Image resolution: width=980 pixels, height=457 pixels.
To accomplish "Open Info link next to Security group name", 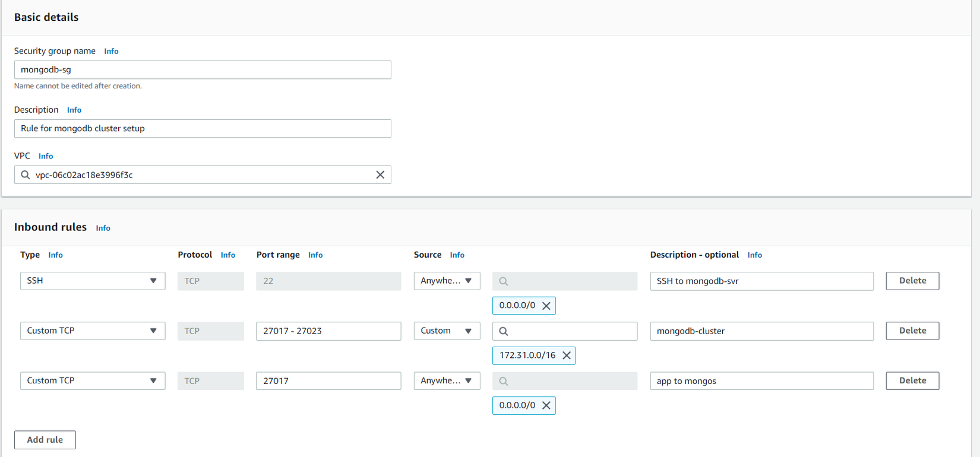I will click(111, 51).
